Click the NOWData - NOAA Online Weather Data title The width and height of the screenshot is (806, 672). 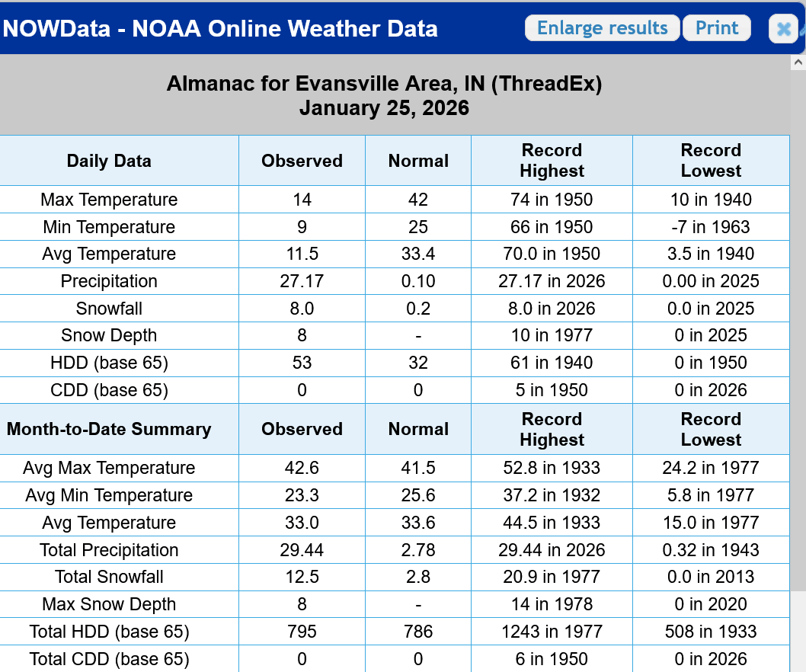(221, 29)
